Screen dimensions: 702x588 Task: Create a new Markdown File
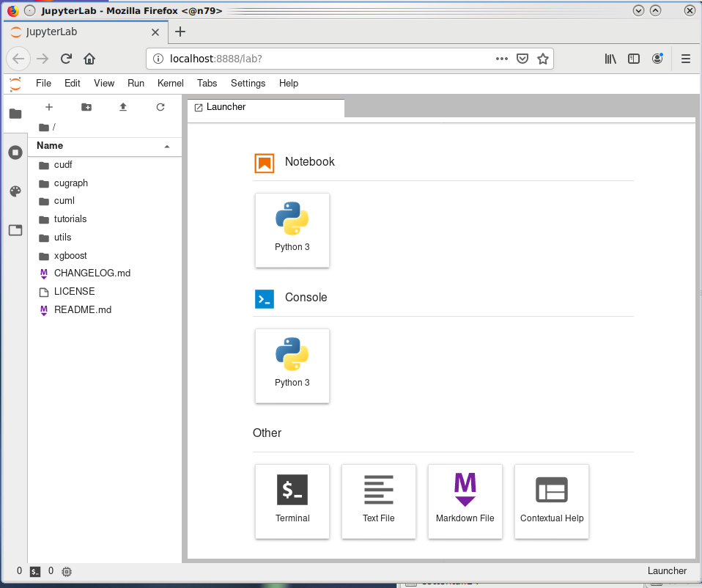click(x=465, y=501)
